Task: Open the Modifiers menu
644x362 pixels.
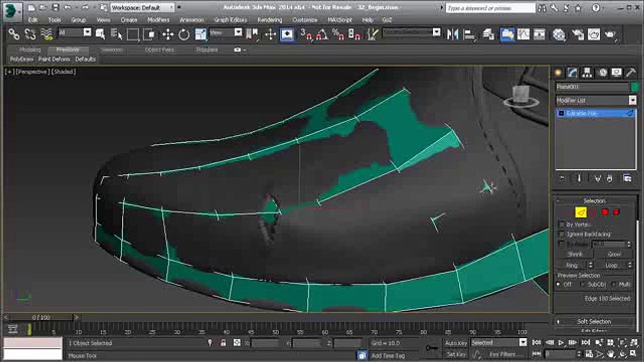Action: (158, 20)
